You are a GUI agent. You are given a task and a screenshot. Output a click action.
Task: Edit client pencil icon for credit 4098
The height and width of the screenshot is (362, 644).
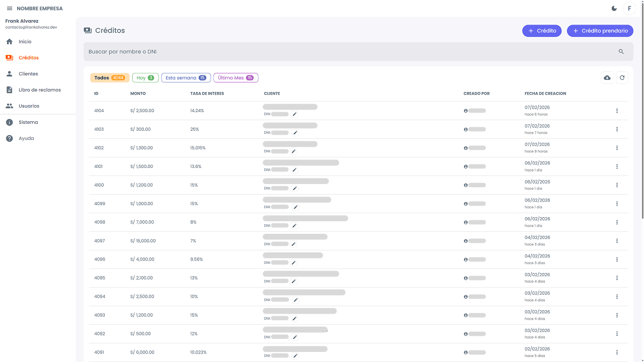click(295, 226)
